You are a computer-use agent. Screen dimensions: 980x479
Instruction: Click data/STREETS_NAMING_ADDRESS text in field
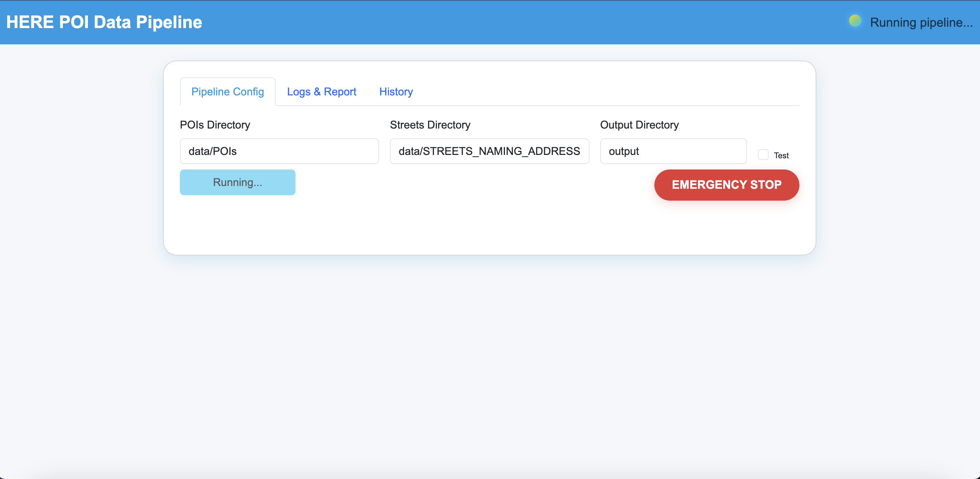point(489,152)
